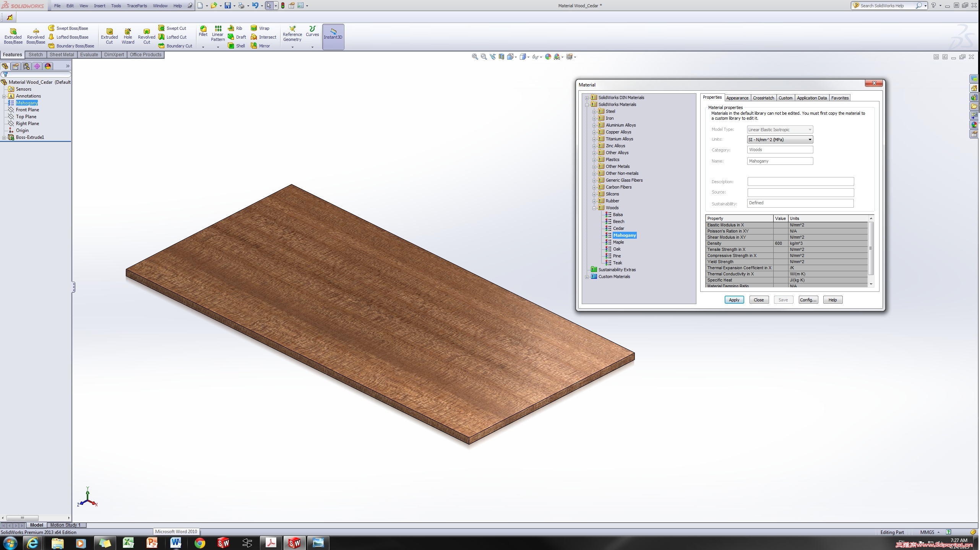Screen dimensions: 980x550
Task: Click the Config... button
Action: pyautogui.click(x=808, y=299)
